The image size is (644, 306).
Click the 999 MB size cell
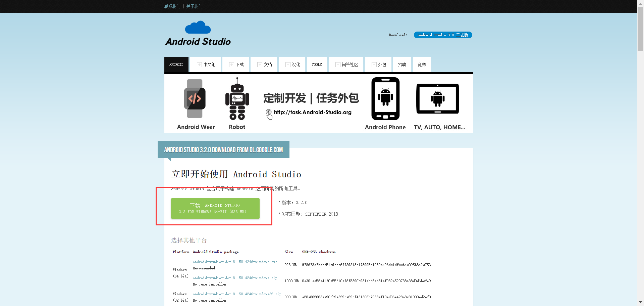pos(290,297)
